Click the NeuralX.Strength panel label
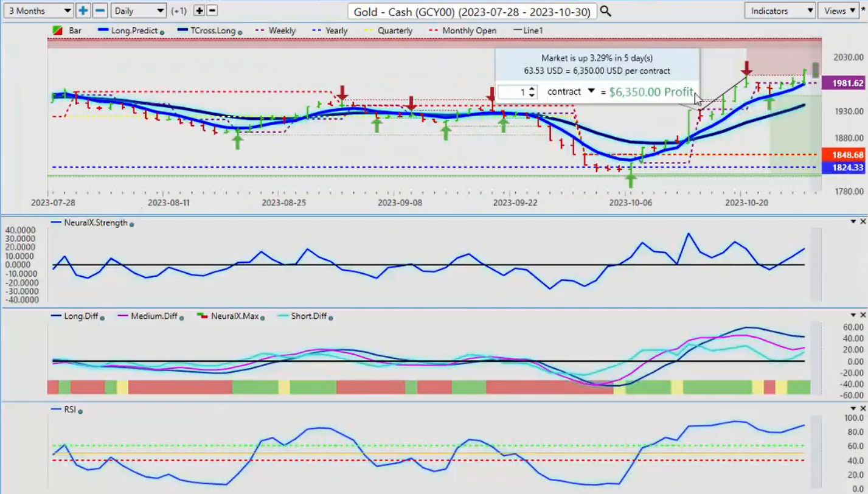The height and width of the screenshot is (494, 868). pyautogui.click(x=95, y=223)
